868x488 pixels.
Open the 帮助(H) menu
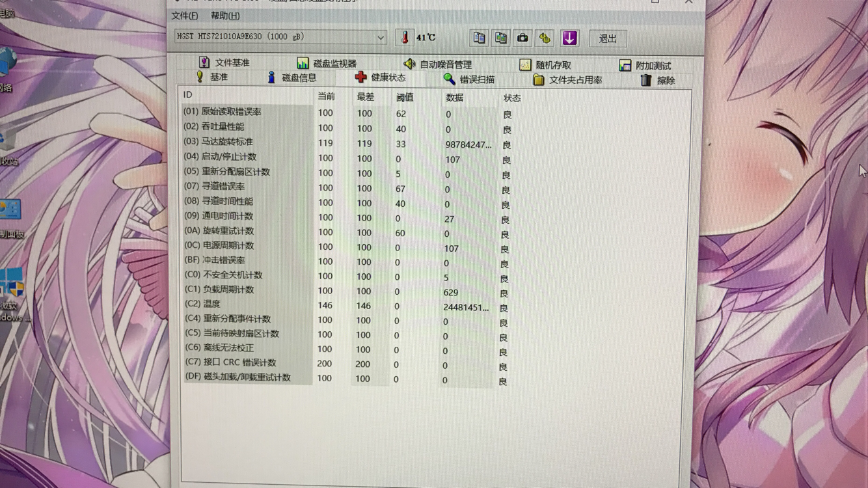click(225, 16)
